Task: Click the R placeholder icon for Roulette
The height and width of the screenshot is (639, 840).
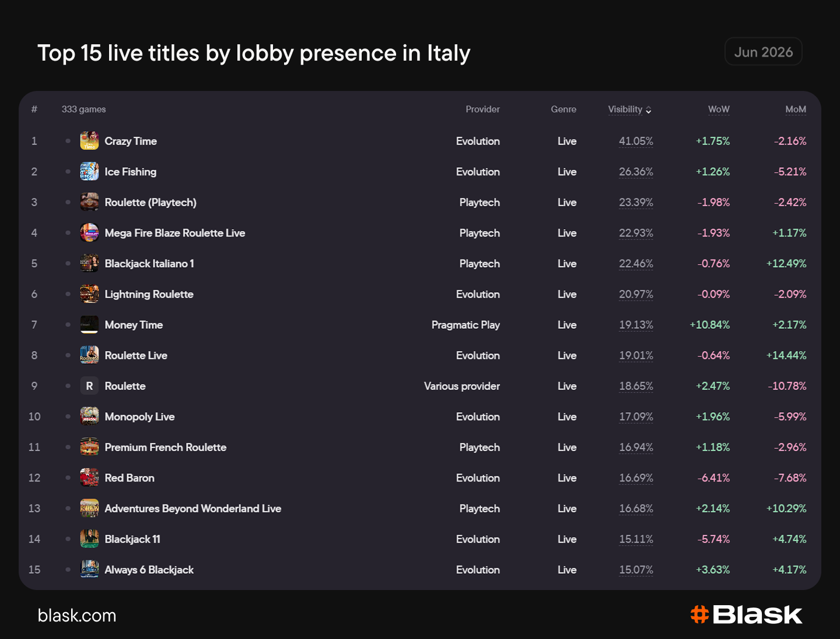Action: (89, 386)
